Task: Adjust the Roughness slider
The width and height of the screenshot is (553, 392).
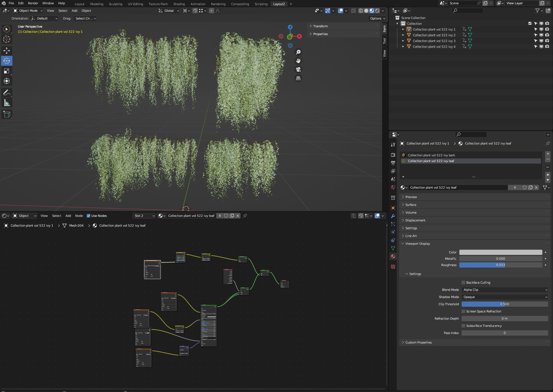Action: (x=500, y=265)
